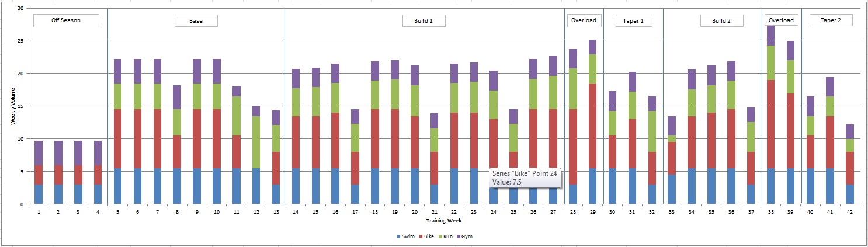Click the Taper 2 text box
The height and width of the screenshot is (247, 868).
(830, 20)
